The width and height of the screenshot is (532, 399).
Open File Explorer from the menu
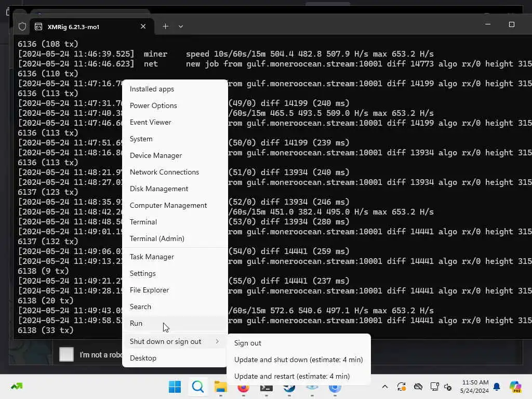[x=175, y=290]
